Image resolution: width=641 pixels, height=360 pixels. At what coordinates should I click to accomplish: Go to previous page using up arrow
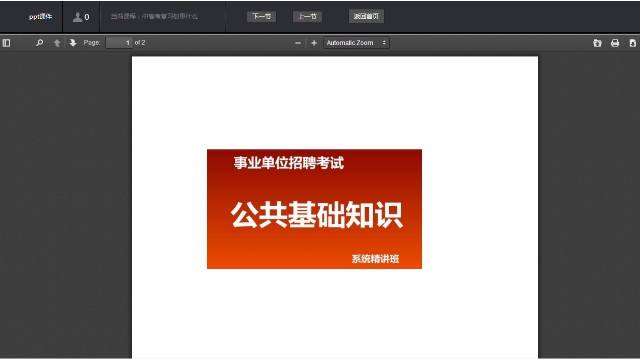57,43
